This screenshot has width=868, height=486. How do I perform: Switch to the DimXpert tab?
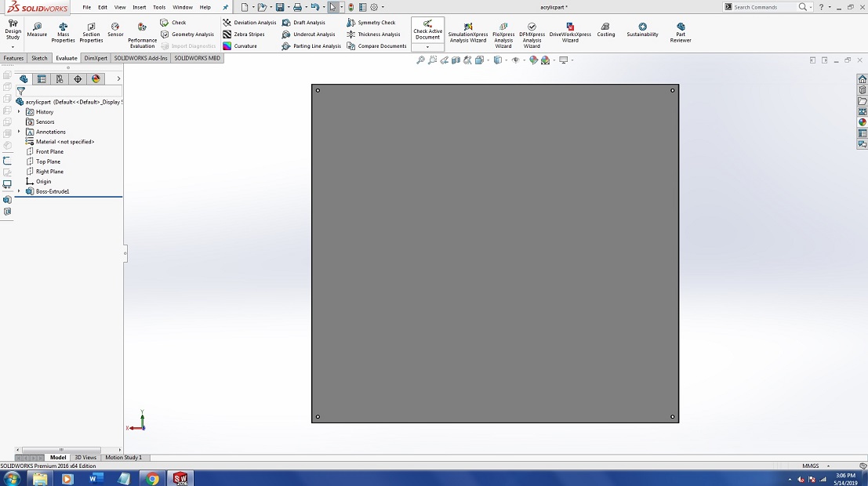click(x=96, y=58)
